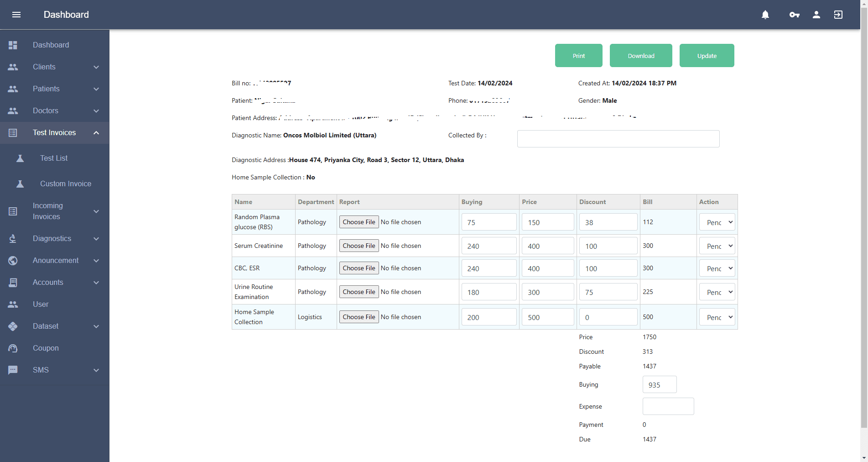Open the Test List menu item
The width and height of the screenshot is (868, 462).
(55, 158)
